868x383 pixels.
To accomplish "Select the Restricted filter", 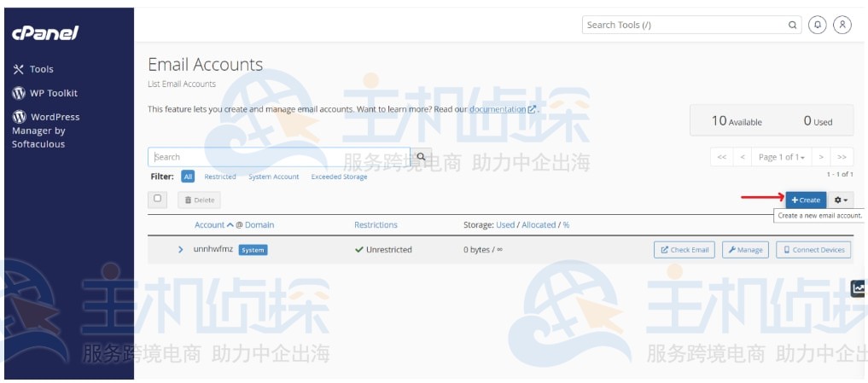I will click(219, 177).
